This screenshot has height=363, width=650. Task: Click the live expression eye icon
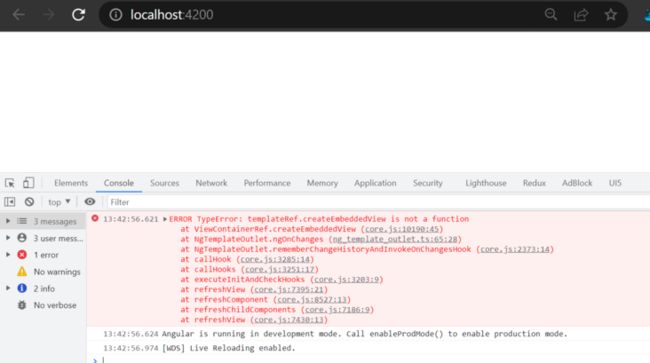pos(90,202)
